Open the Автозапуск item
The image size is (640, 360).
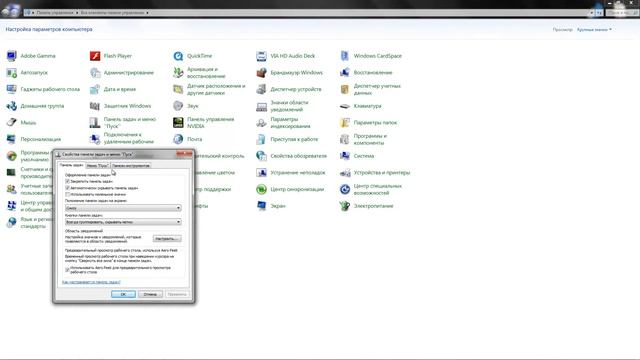(27, 73)
